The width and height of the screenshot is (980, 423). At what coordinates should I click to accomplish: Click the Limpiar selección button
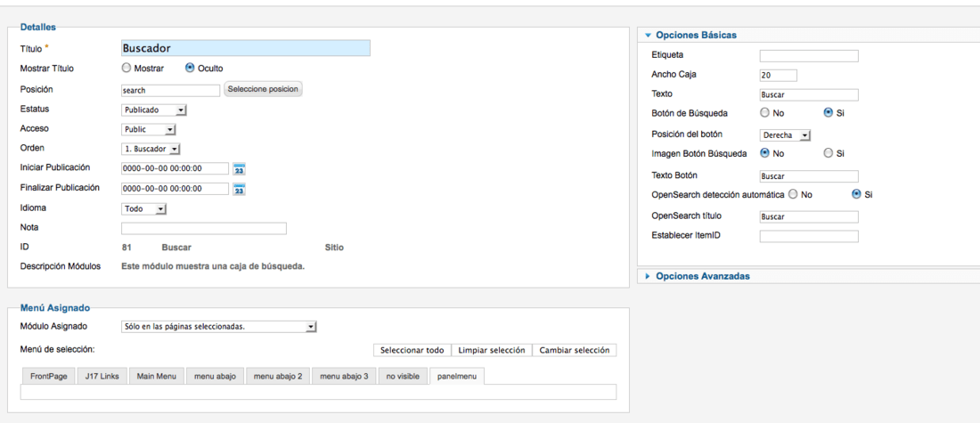492,350
